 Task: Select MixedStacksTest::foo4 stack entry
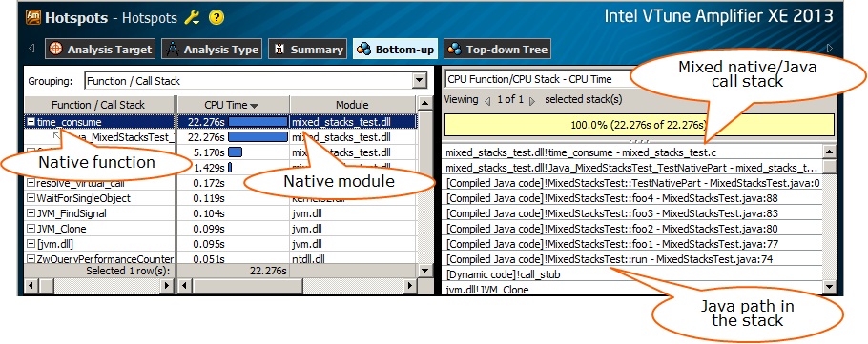tap(632, 198)
